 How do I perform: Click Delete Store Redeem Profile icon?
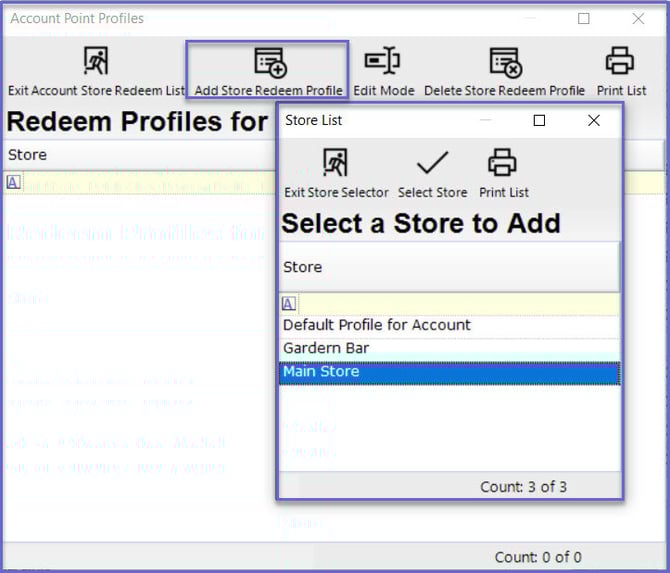[x=505, y=63]
